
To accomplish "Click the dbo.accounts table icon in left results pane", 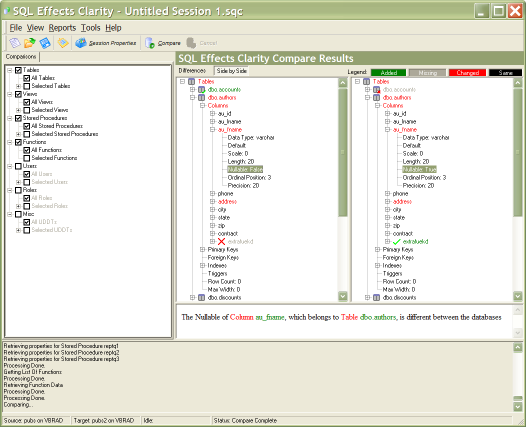I will [201, 90].
